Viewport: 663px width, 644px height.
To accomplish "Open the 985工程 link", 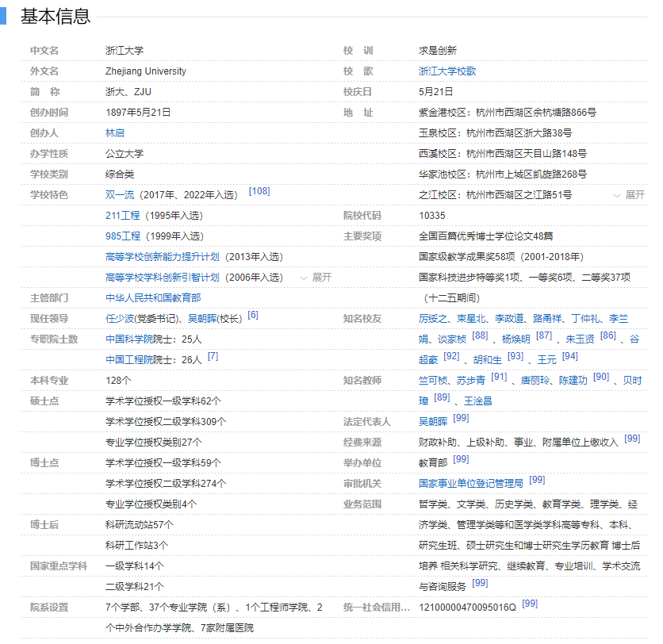I will pos(123,236).
